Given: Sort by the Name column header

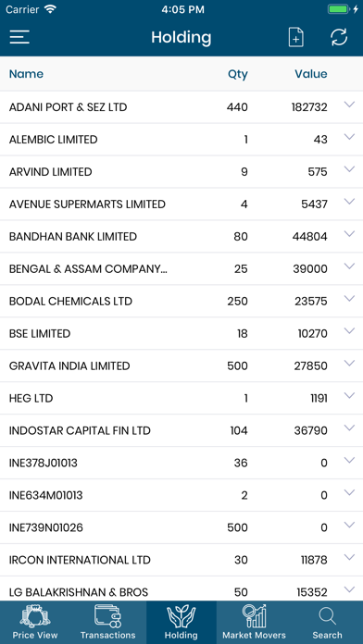Looking at the screenshot, I should 26,74.
